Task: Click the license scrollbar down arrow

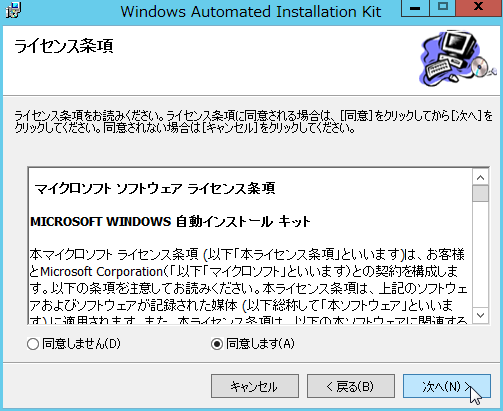Action: point(480,315)
